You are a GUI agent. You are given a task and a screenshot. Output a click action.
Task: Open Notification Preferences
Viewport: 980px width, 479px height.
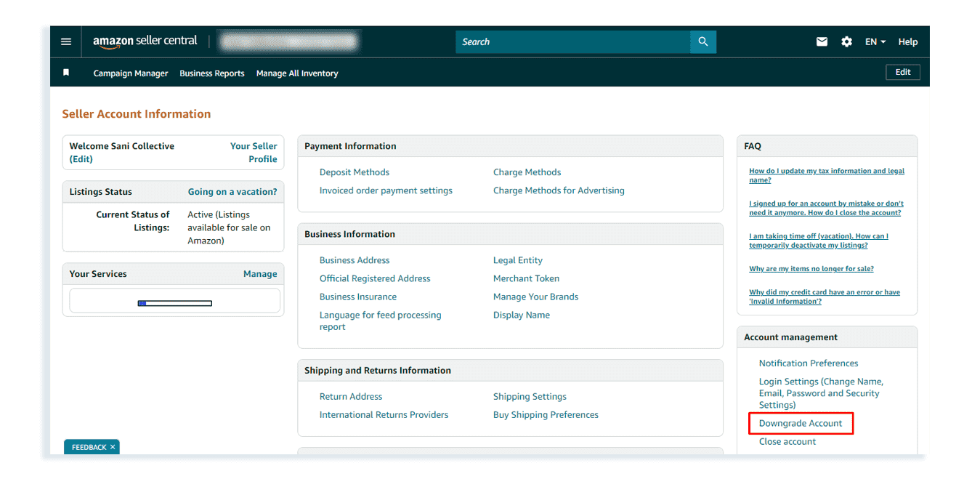pos(809,363)
